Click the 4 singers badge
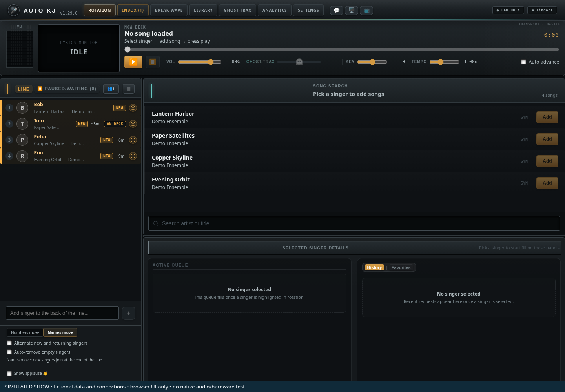The width and height of the screenshot is (565, 392). coord(542,10)
